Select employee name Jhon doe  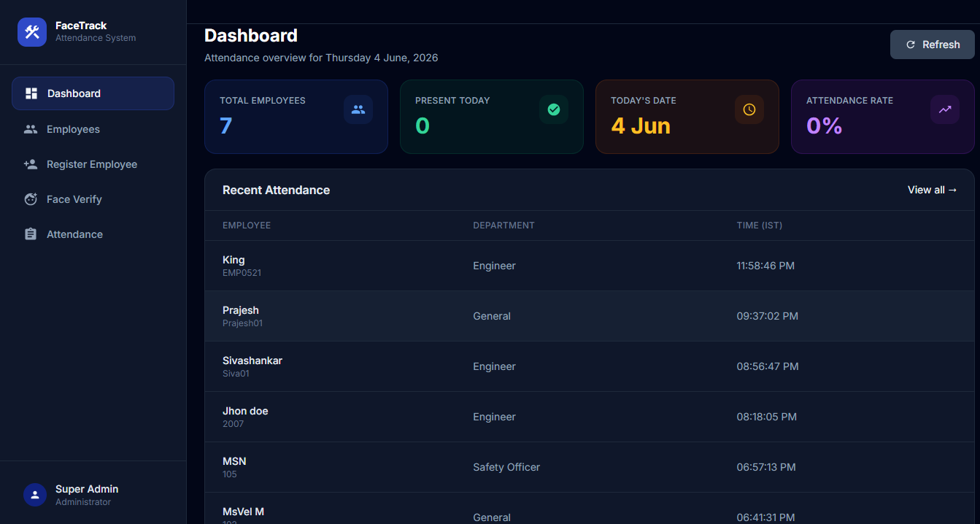pos(245,411)
